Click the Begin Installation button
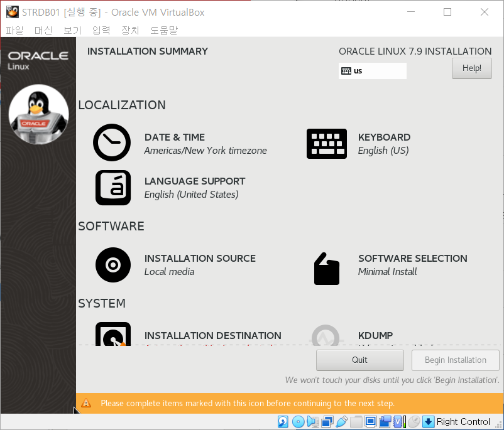The width and height of the screenshot is (504, 430). click(x=456, y=360)
